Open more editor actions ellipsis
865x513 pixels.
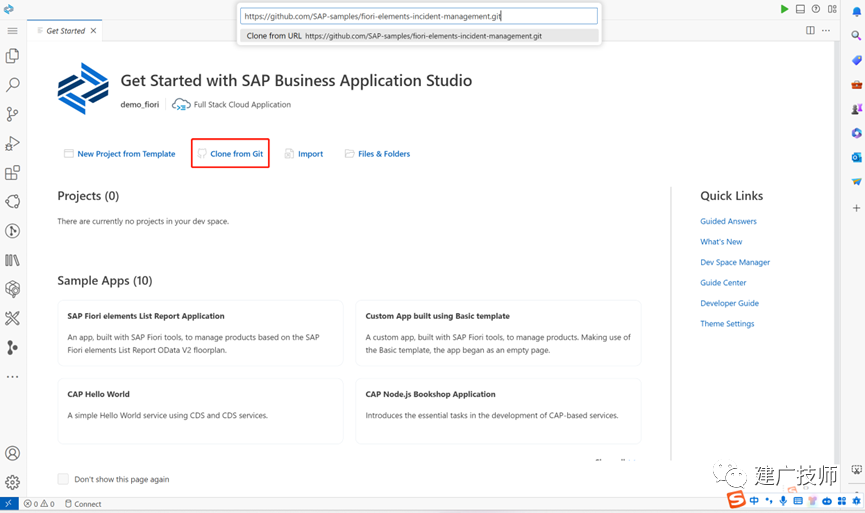click(826, 30)
